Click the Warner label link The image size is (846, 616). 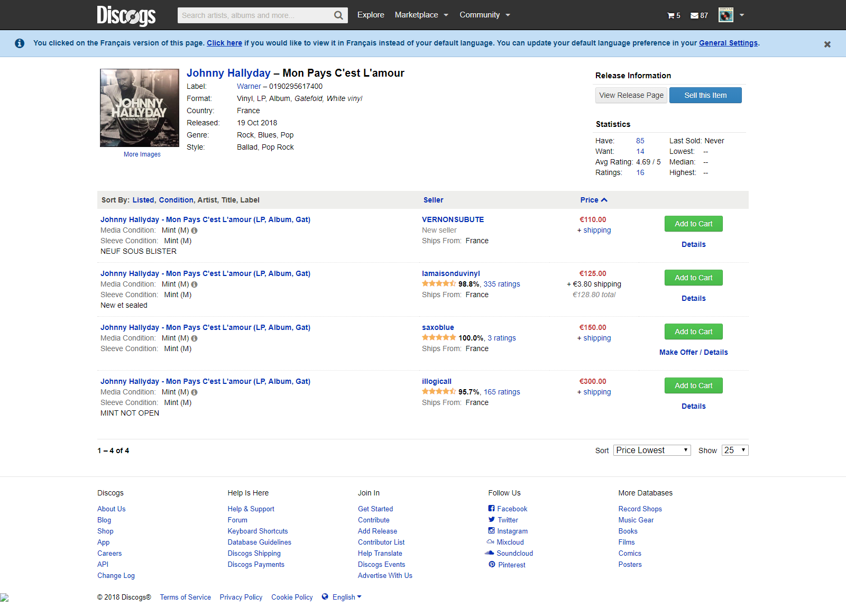pyautogui.click(x=249, y=86)
